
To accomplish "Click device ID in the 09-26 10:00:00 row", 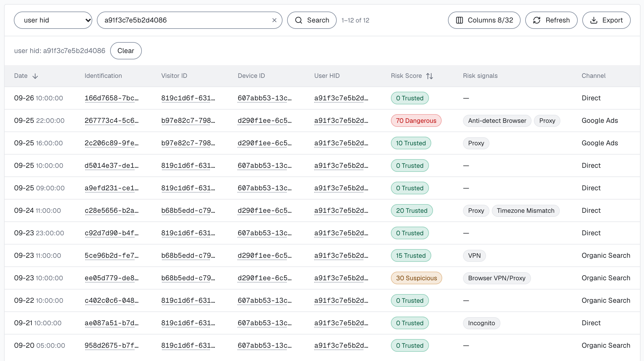I will [x=265, y=98].
